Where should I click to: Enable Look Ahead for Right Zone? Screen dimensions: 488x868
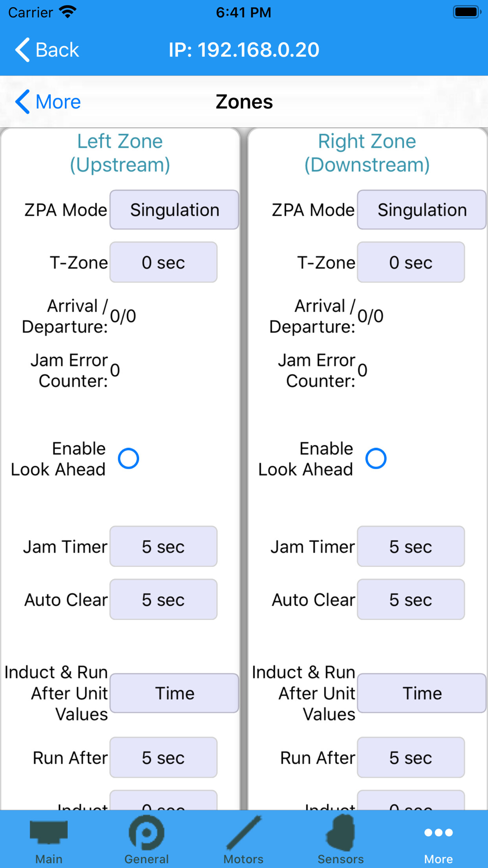(x=376, y=458)
